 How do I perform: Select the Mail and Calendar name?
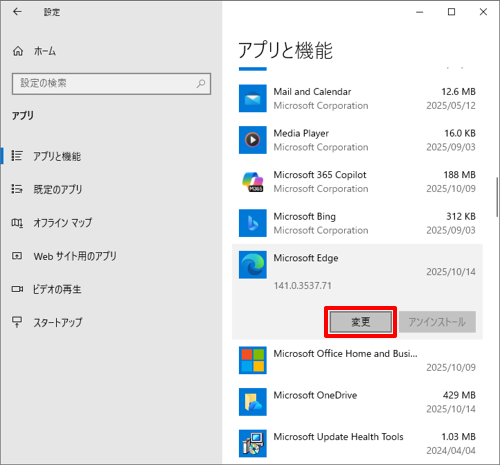pyautogui.click(x=312, y=92)
